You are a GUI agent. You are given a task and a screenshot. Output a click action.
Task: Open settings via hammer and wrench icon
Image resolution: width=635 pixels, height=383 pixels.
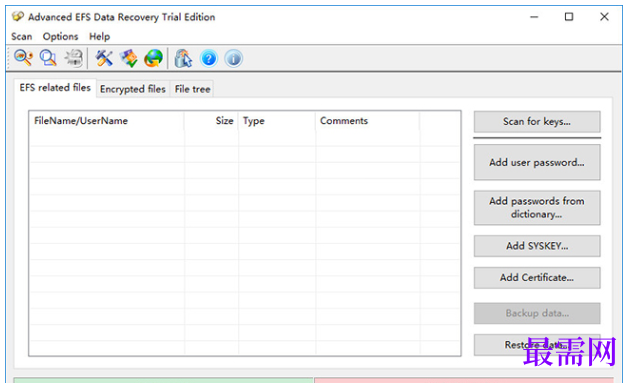pyautogui.click(x=104, y=58)
